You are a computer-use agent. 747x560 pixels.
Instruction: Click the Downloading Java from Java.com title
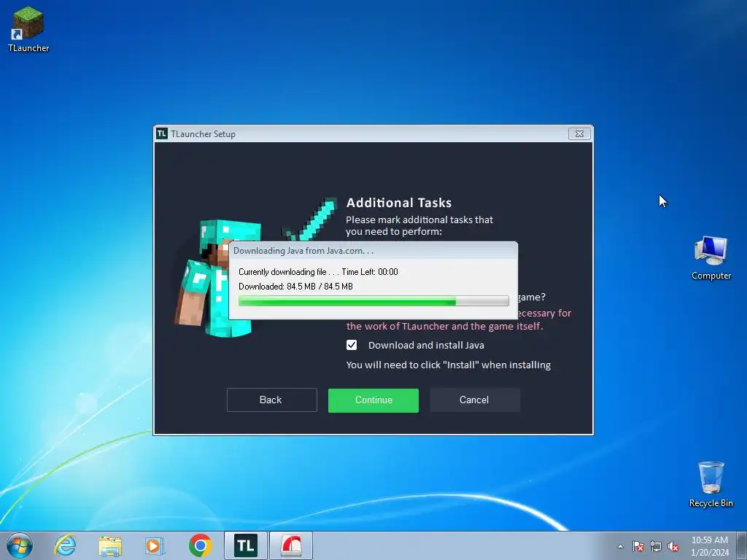(303, 251)
